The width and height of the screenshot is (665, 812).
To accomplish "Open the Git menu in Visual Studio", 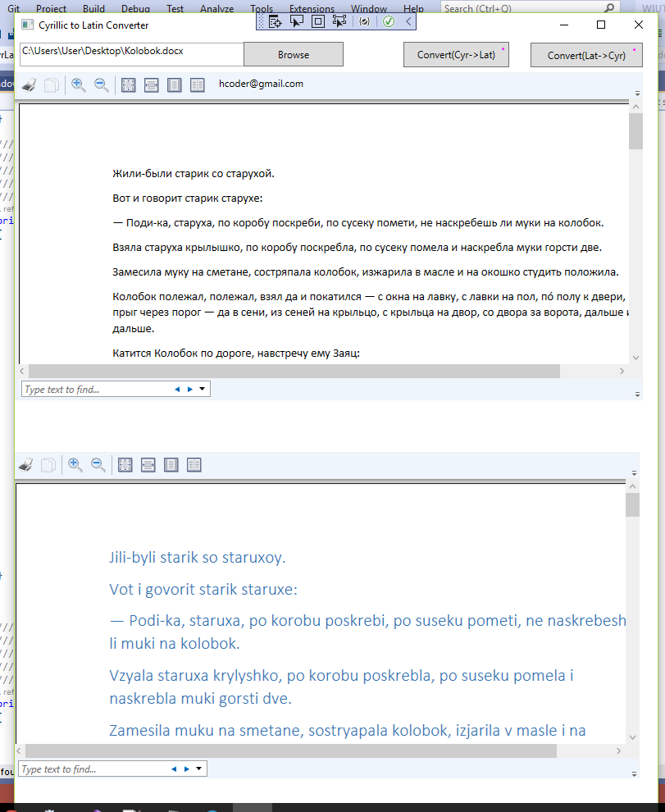I will (13, 8).
